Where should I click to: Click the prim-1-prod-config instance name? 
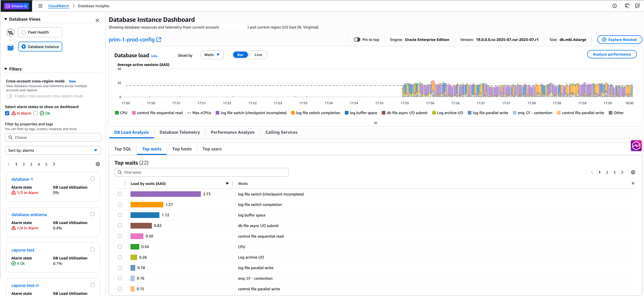(x=132, y=39)
